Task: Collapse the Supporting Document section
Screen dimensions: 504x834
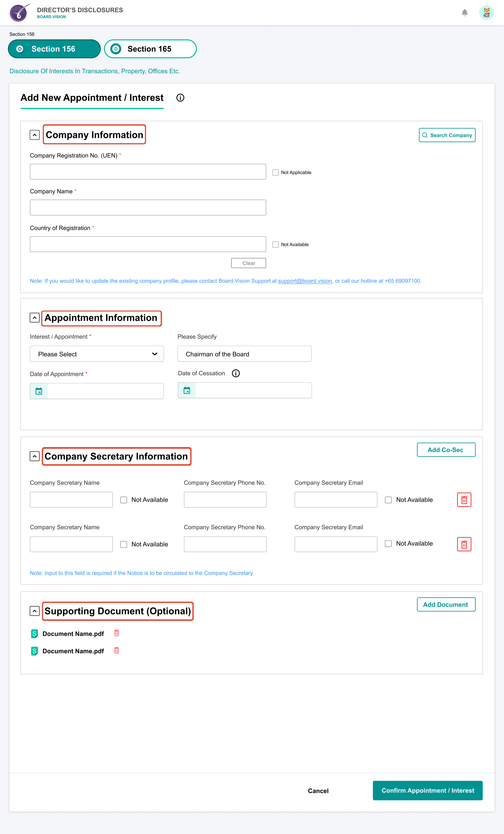Action: (x=34, y=611)
